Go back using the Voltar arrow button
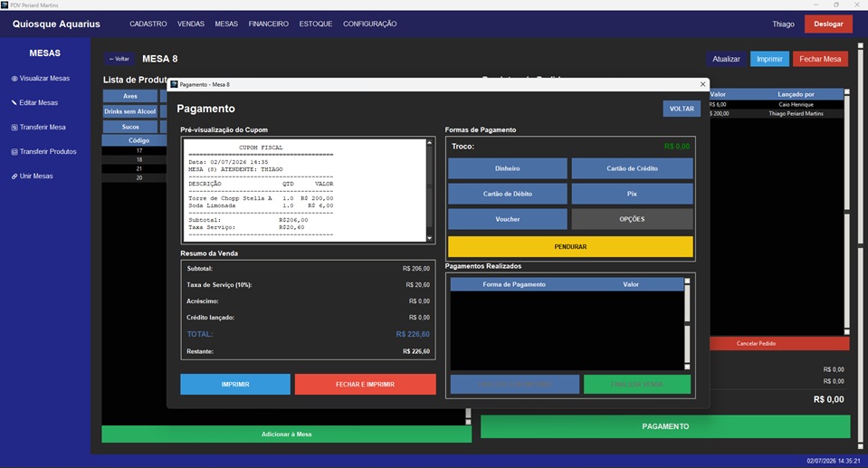The image size is (868, 468). pyautogui.click(x=119, y=59)
